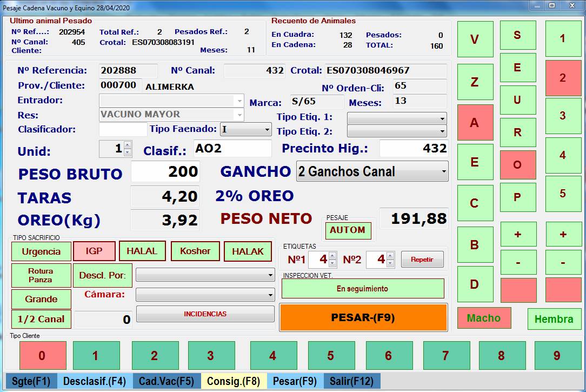Enable the Kosher sacrifice option

(x=195, y=251)
